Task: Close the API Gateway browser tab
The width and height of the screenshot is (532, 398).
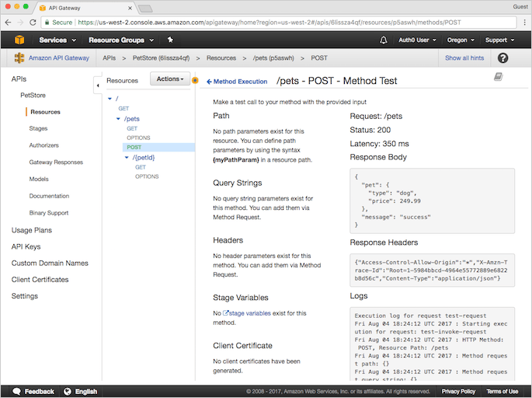Action: click(x=130, y=8)
